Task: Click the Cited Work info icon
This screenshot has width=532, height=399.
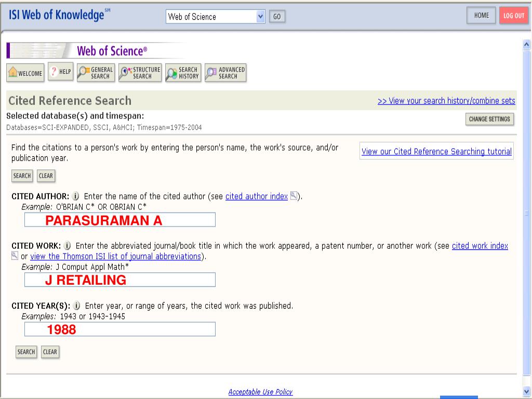Action: tap(67, 246)
